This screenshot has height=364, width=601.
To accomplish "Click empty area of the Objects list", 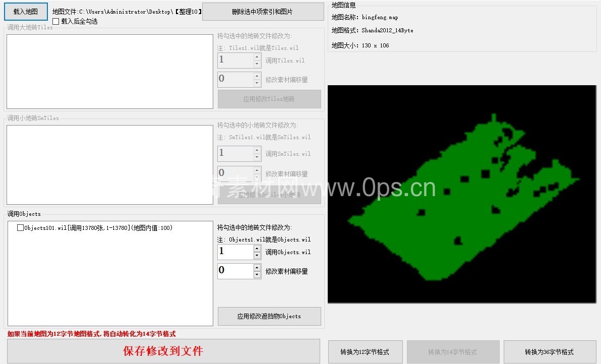I will 109,282.
